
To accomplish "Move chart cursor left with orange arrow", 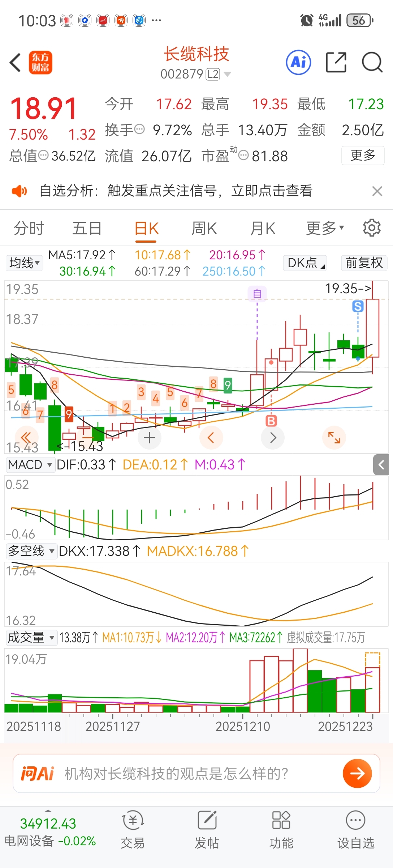I will (x=211, y=438).
